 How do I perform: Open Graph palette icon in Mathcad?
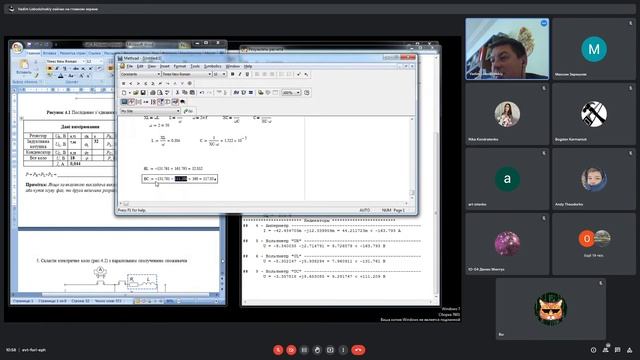pos(132,102)
